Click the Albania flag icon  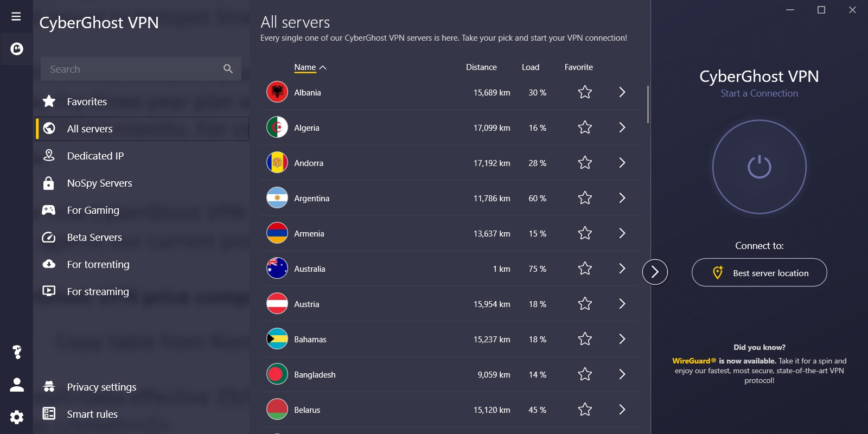point(277,92)
